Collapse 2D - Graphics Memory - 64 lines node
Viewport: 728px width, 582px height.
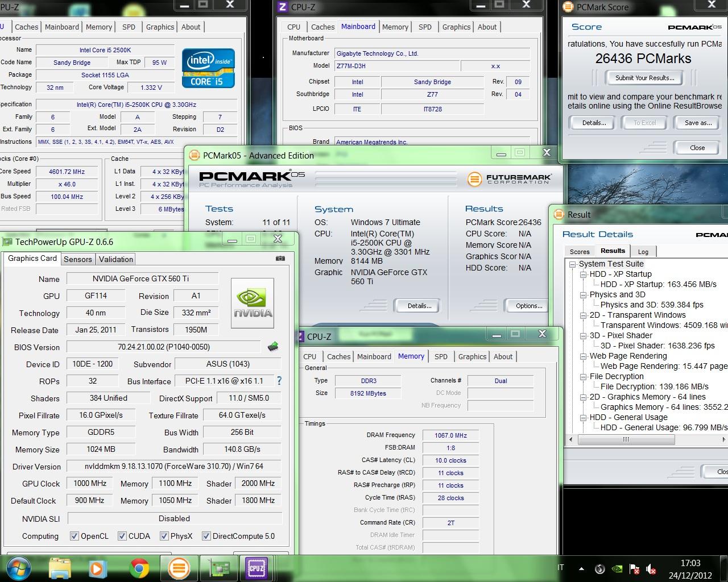[584, 397]
